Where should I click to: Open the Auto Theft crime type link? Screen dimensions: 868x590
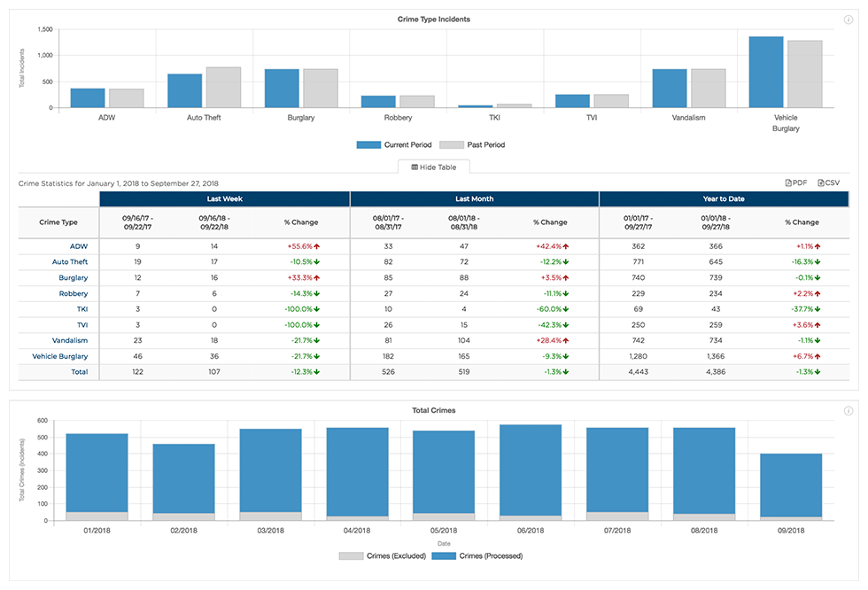pos(71,262)
